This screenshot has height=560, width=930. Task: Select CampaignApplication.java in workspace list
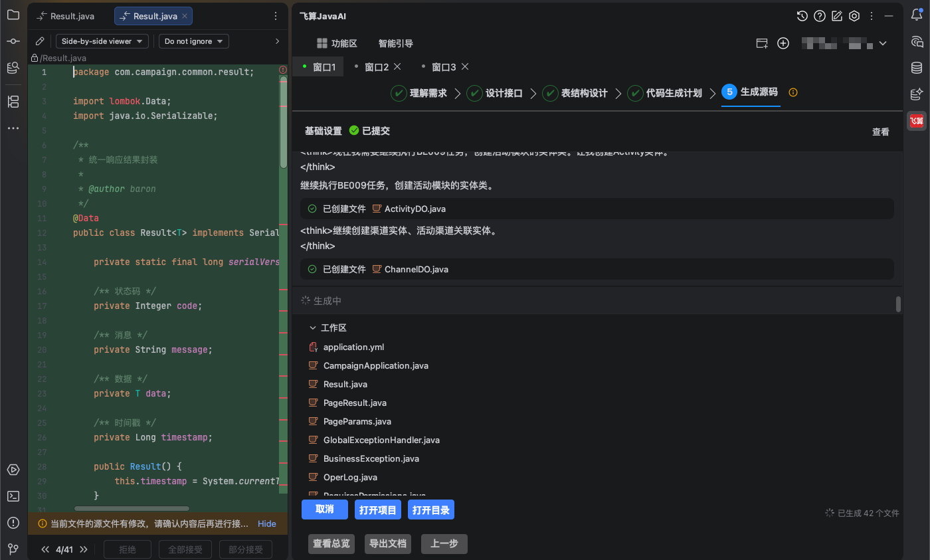click(x=376, y=365)
